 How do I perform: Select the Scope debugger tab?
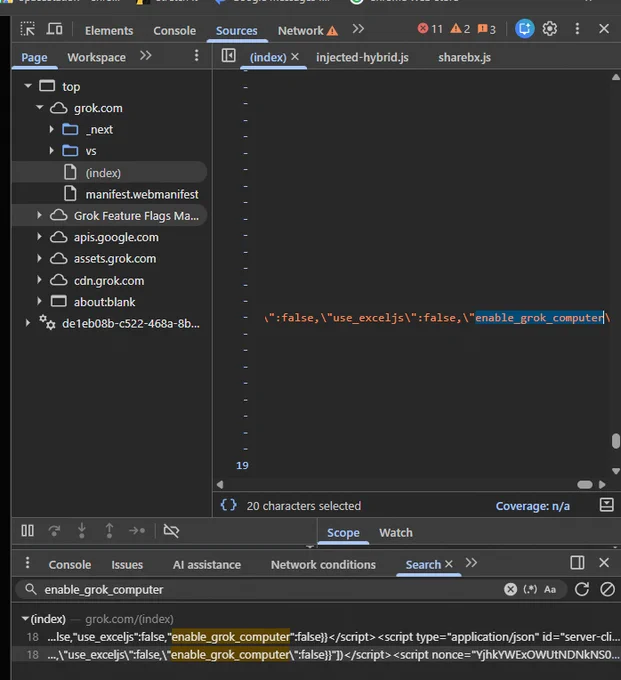[343, 533]
